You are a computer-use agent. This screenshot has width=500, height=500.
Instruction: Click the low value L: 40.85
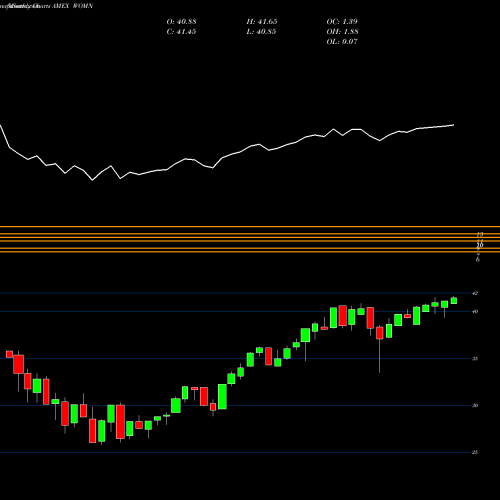(x=261, y=32)
